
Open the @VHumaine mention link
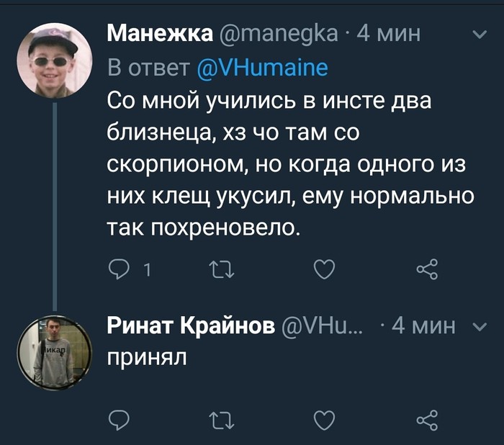[262, 68]
